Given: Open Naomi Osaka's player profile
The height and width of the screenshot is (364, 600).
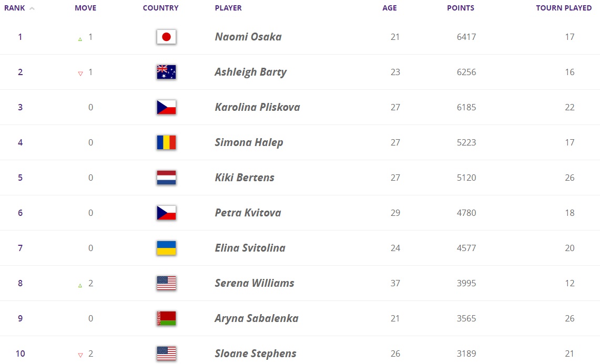Looking at the screenshot, I should point(248,37).
